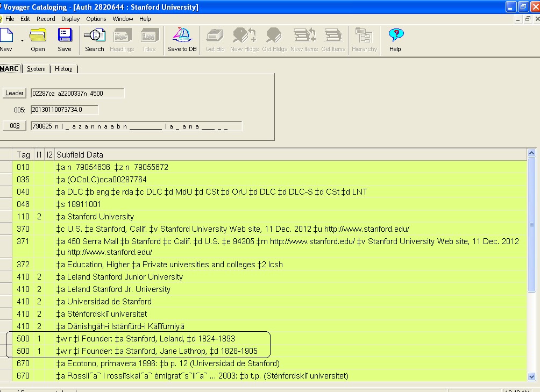Click the Headings toolbar icon

pyautogui.click(x=122, y=36)
